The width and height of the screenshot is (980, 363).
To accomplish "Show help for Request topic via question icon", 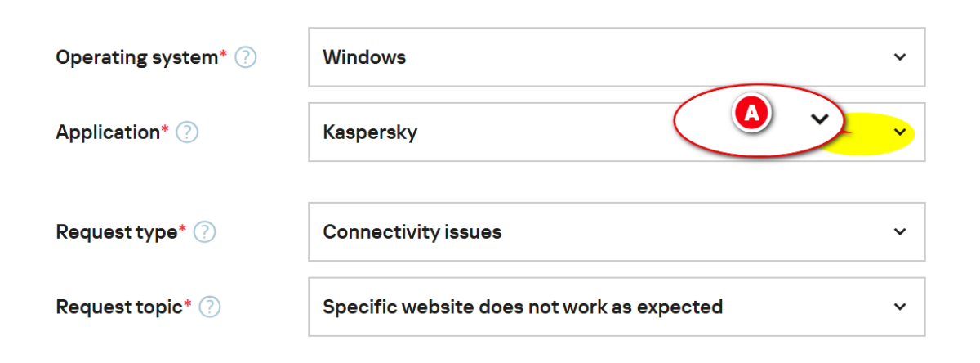I will [211, 307].
